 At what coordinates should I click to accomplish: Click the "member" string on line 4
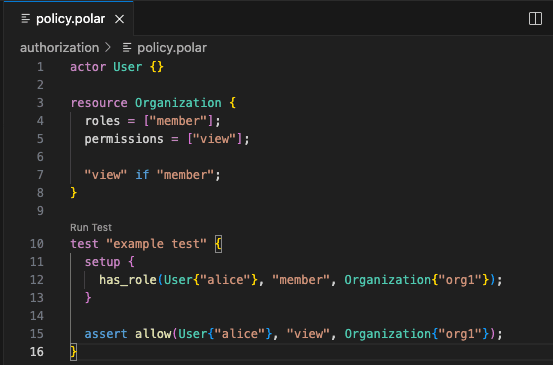click(x=178, y=121)
